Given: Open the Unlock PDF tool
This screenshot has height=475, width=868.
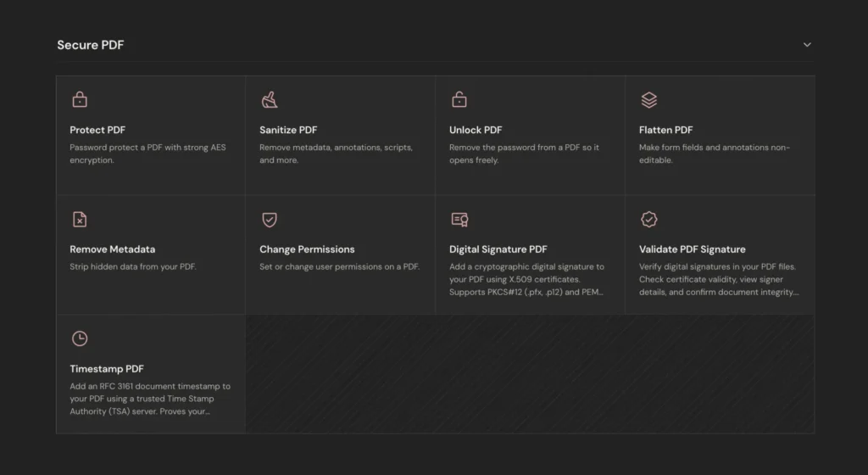Looking at the screenshot, I should (531, 135).
